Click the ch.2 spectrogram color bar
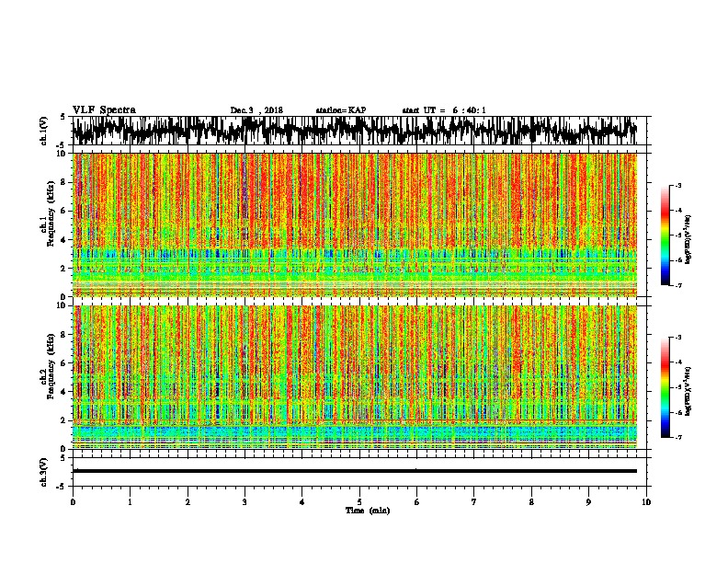The width and height of the screenshot is (728, 563). tap(665, 387)
